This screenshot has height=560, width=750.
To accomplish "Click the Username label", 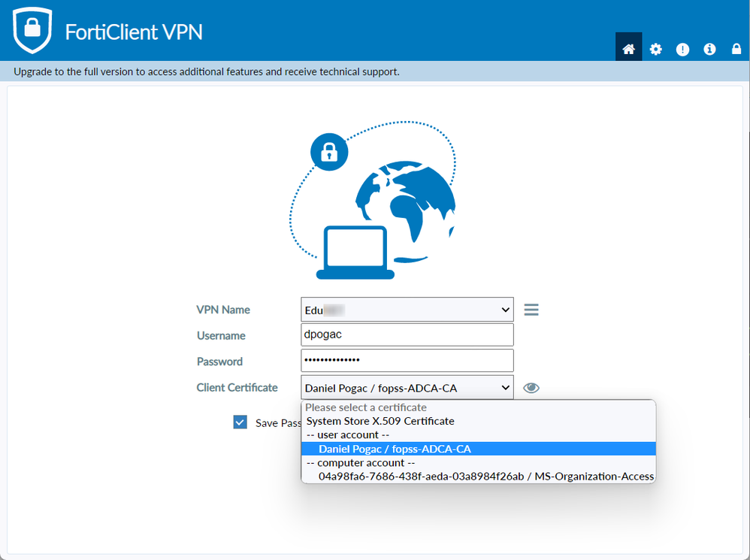I will click(221, 336).
